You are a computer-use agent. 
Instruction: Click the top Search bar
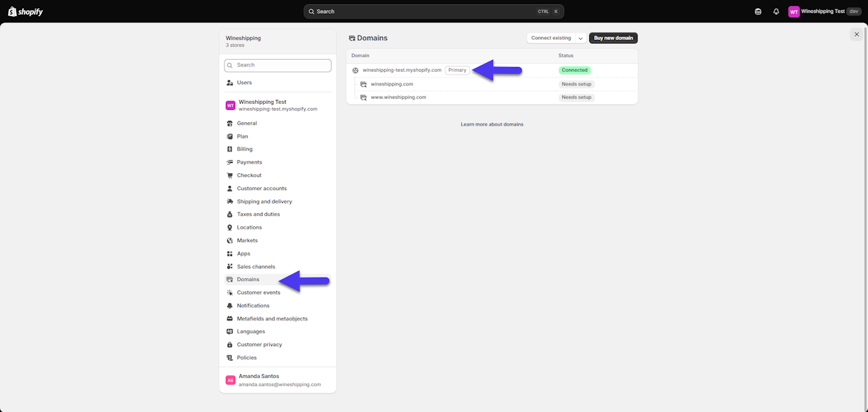coord(434,12)
